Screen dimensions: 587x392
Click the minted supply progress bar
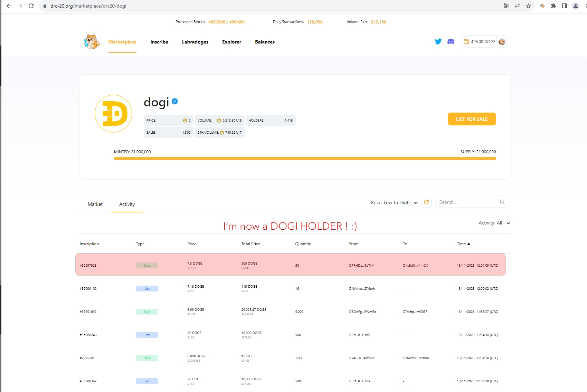tap(305, 159)
